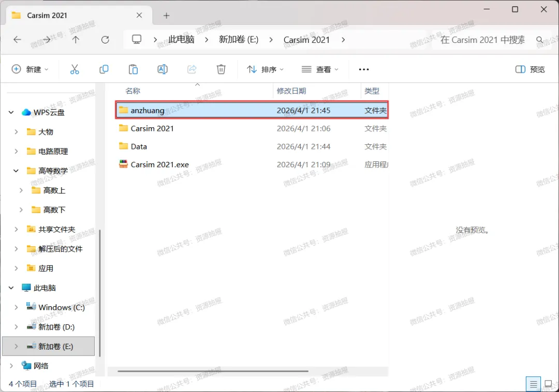Expand the 大物 folder node
Image resolution: width=559 pixels, height=392 pixels.
[16, 132]
